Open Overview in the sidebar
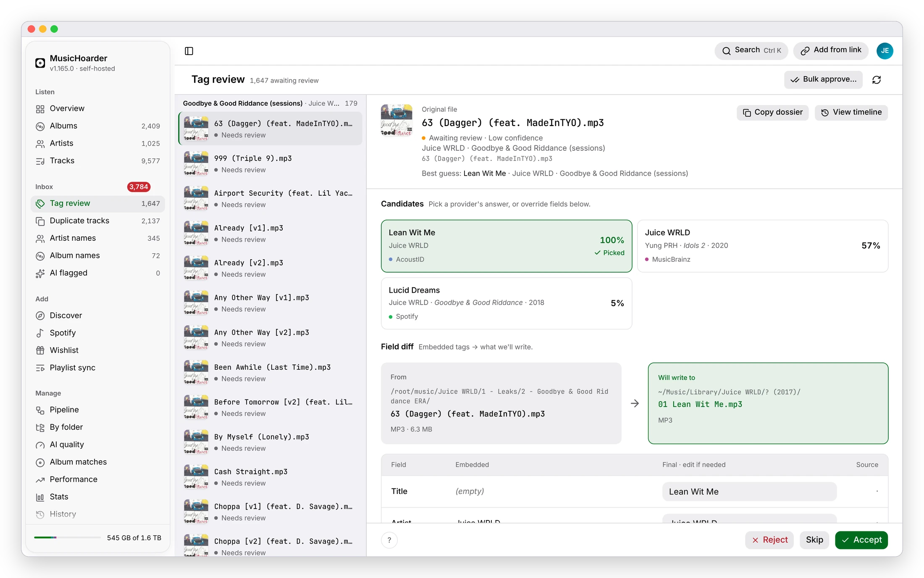This screenshot has height=578, width=924. pyautogui.click(x=98, y=108)
